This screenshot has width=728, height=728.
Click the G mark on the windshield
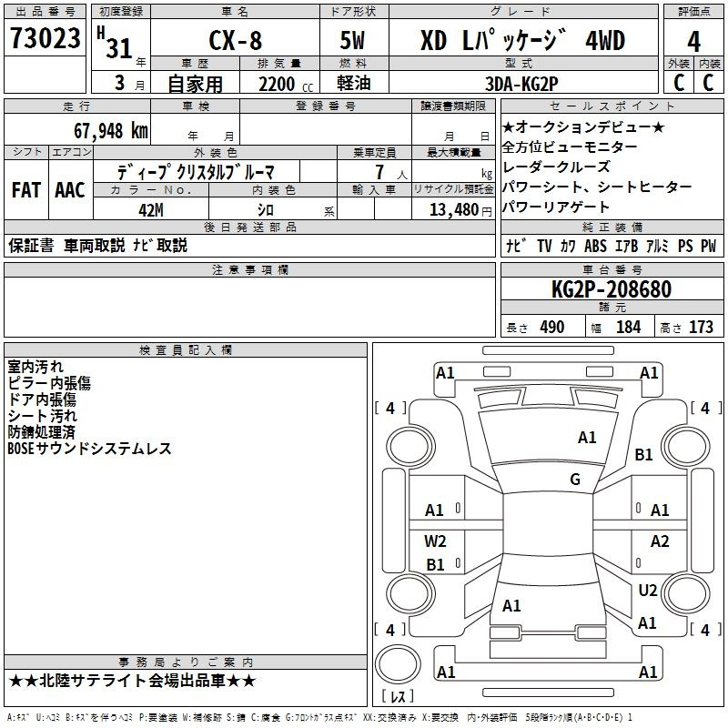coord(575,480)
